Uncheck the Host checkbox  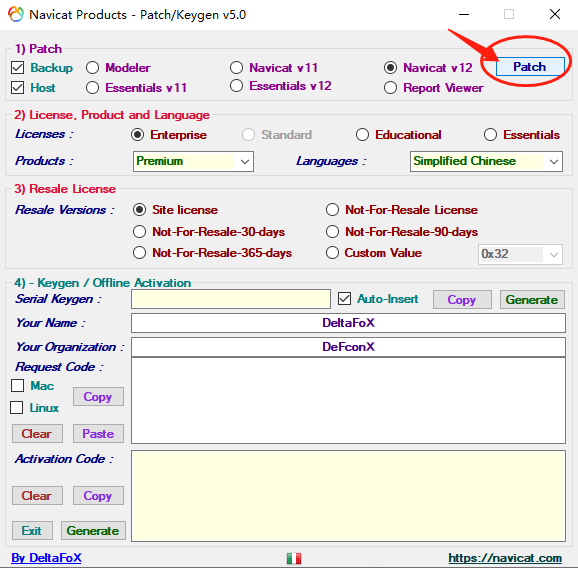[x=17, y=88]
